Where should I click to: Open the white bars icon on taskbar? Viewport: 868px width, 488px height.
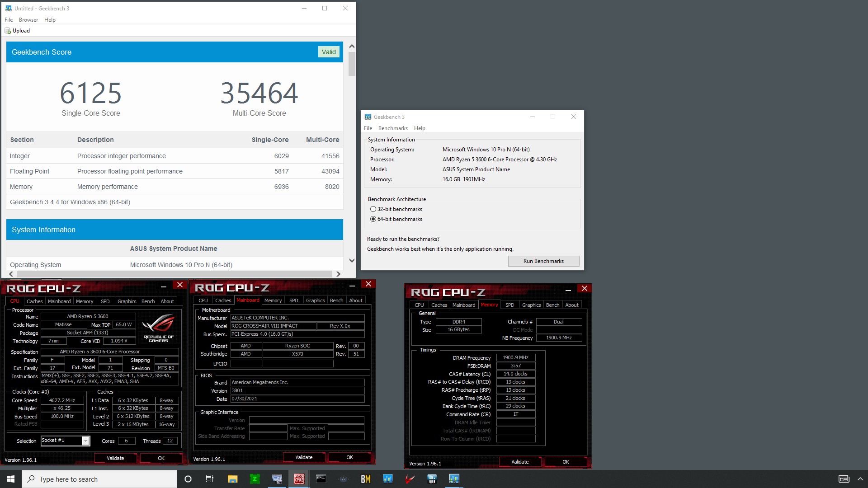(432, 479)
